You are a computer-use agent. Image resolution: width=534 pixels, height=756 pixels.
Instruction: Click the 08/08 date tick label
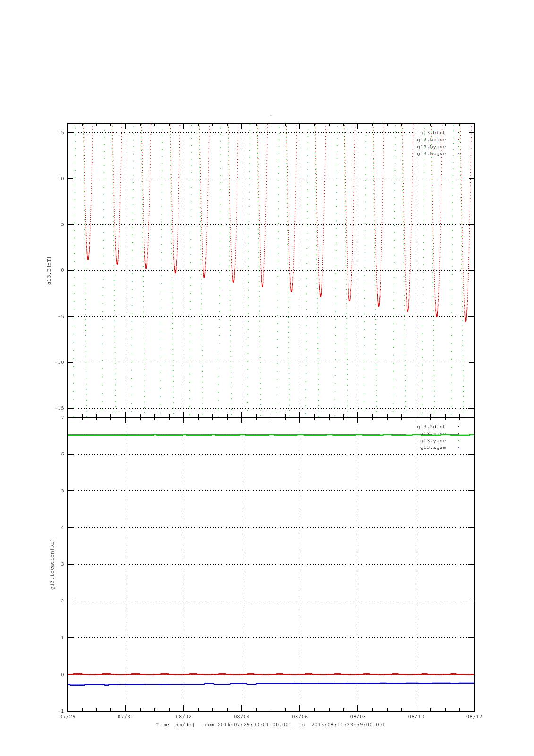pyautogui.click(x=358, y=716)
